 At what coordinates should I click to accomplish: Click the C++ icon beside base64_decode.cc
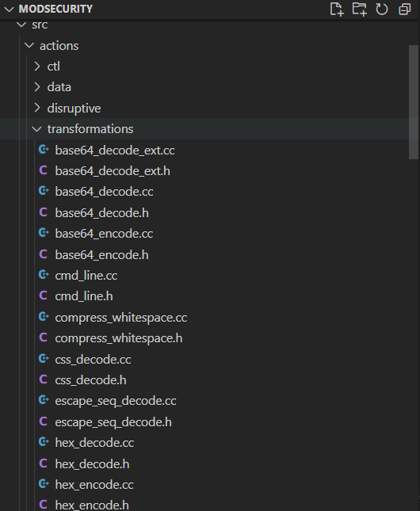[44, 191]
